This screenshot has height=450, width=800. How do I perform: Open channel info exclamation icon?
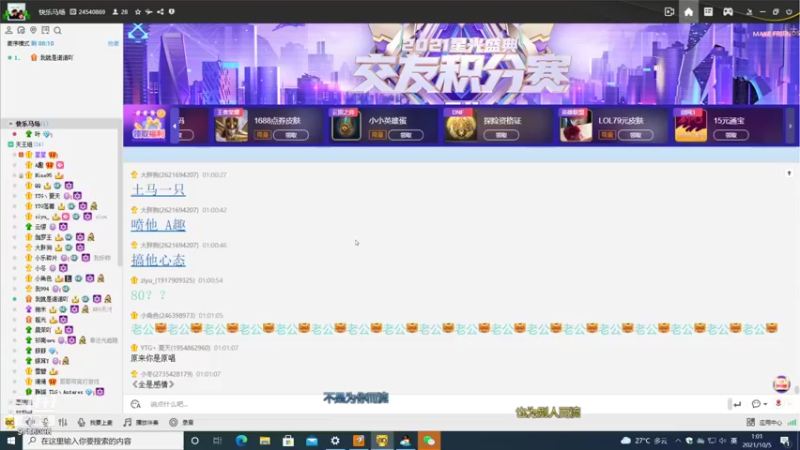pyautogui.click(x=171, y=12)
